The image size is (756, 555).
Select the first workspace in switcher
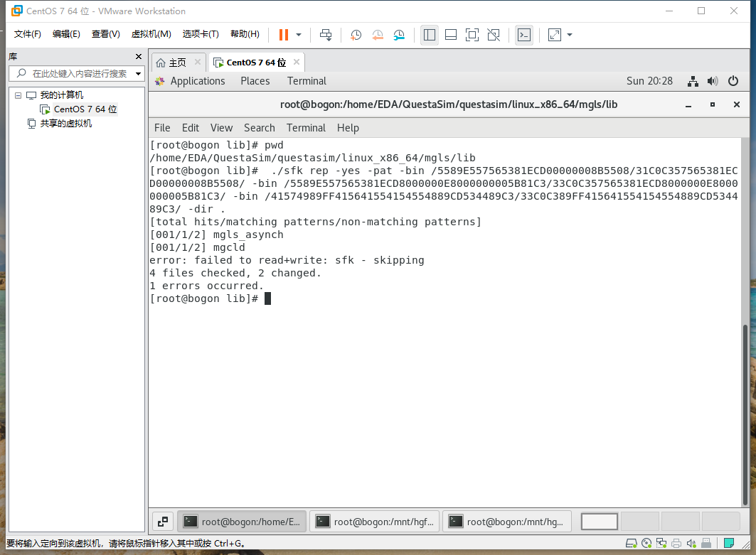point(600,522)
